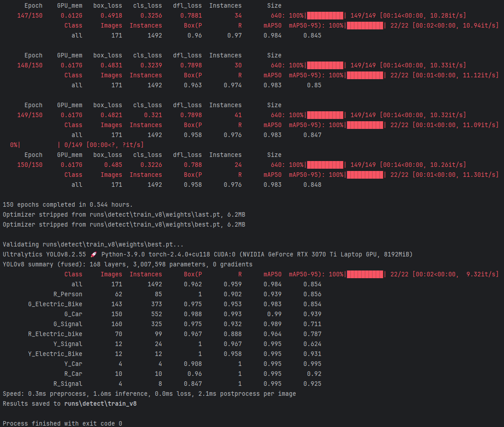Click the 'Ultralytics YOLOv8.2.55' version line
This screenshot has height=427, width=504.
[x=207, y=254]
